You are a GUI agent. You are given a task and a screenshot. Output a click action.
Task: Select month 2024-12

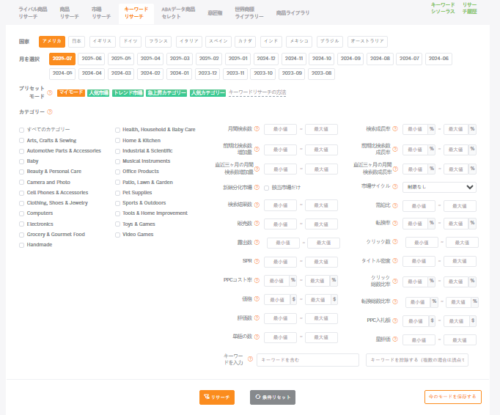(x=266, y=59)
